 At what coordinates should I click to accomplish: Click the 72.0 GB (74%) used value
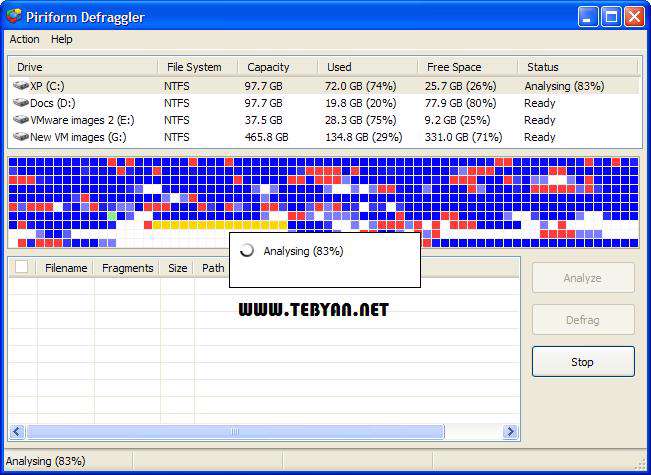360,86
